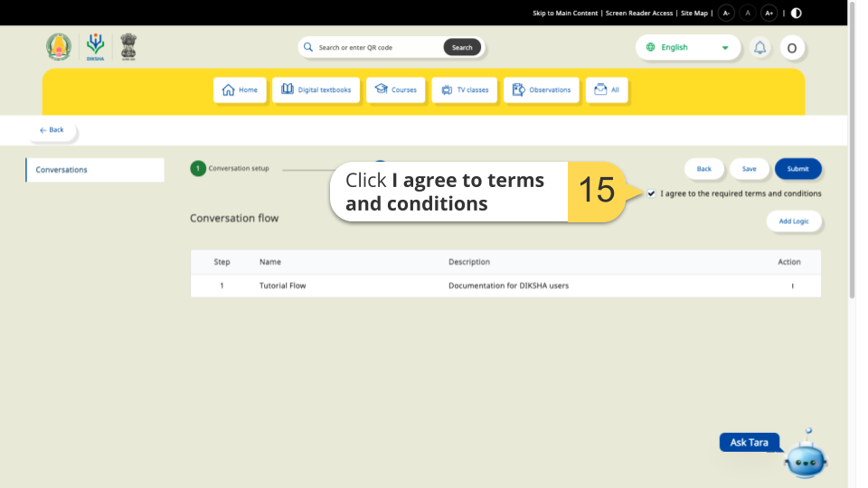
Task: Click the Add Logic button
Action: click(x=794, y=221)
